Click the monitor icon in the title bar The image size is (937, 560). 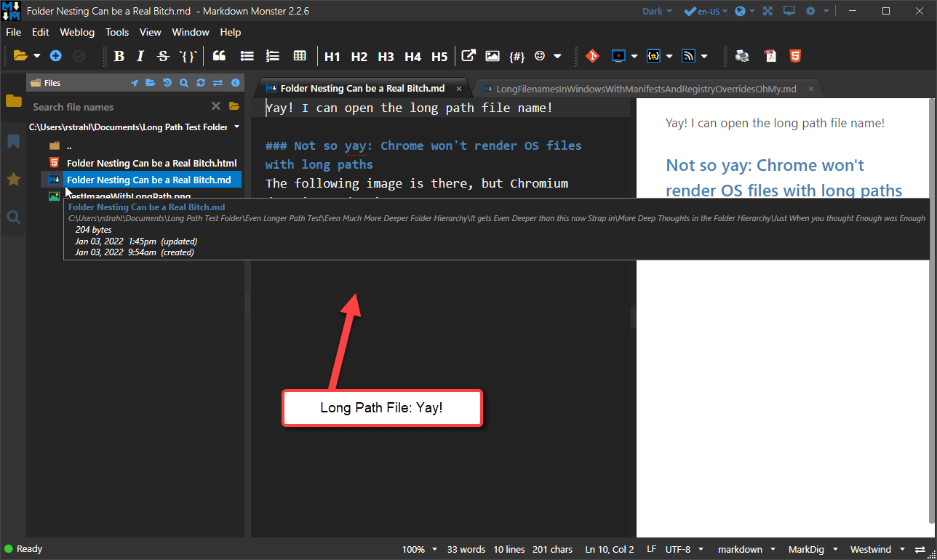789,11
